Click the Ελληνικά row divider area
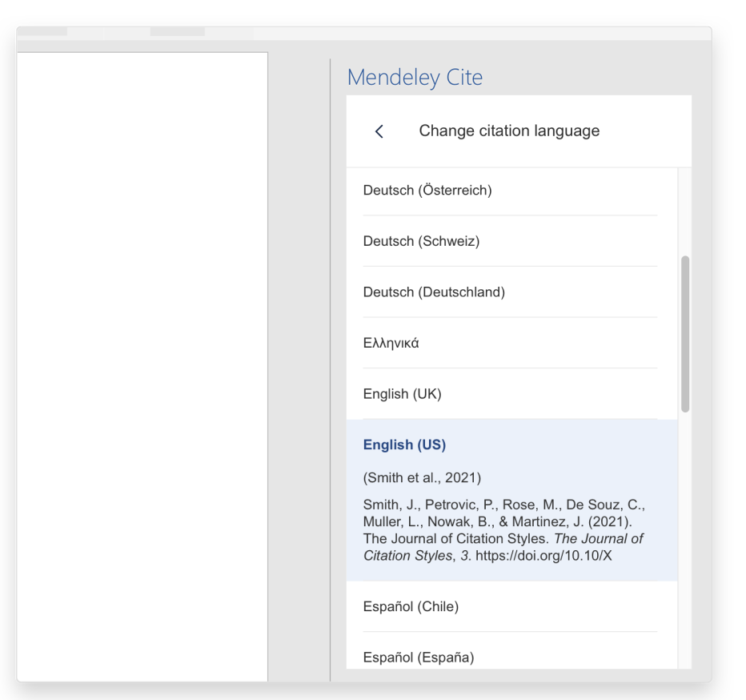This screenshot has height=700, width=746. click(x=509, y=368)
